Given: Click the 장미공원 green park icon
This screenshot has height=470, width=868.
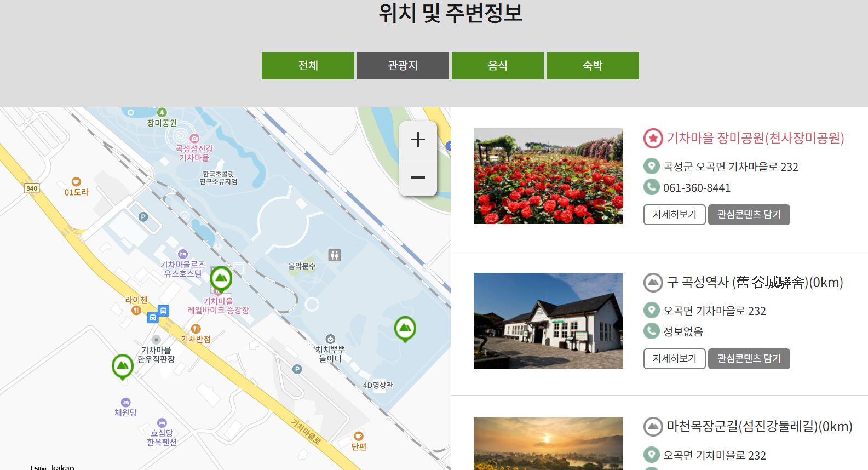Looking at the screenshot, I should coord(162,112).
